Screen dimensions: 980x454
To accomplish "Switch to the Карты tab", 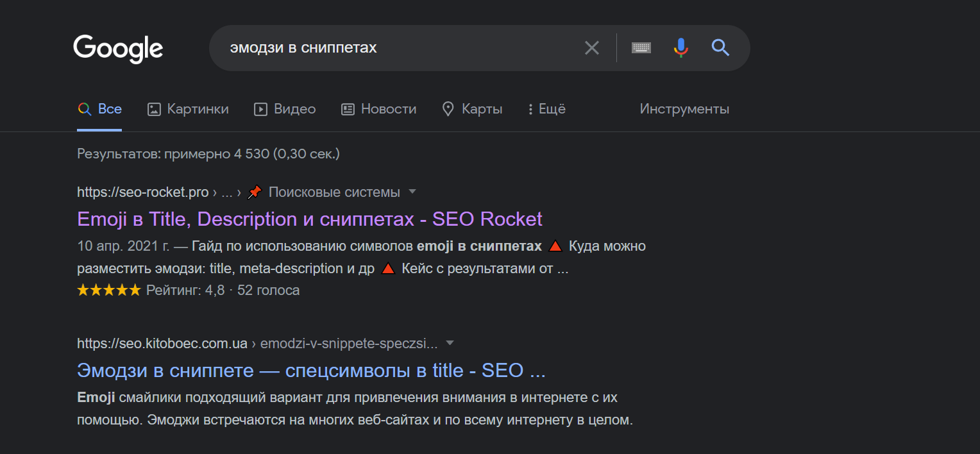I will tap(472, 109).
